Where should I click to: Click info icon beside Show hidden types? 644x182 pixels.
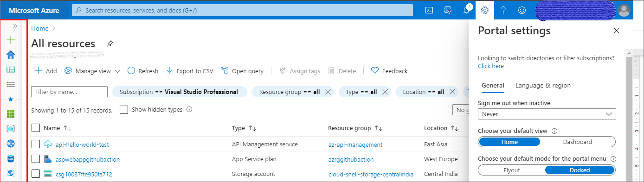(x=189, y=110)
